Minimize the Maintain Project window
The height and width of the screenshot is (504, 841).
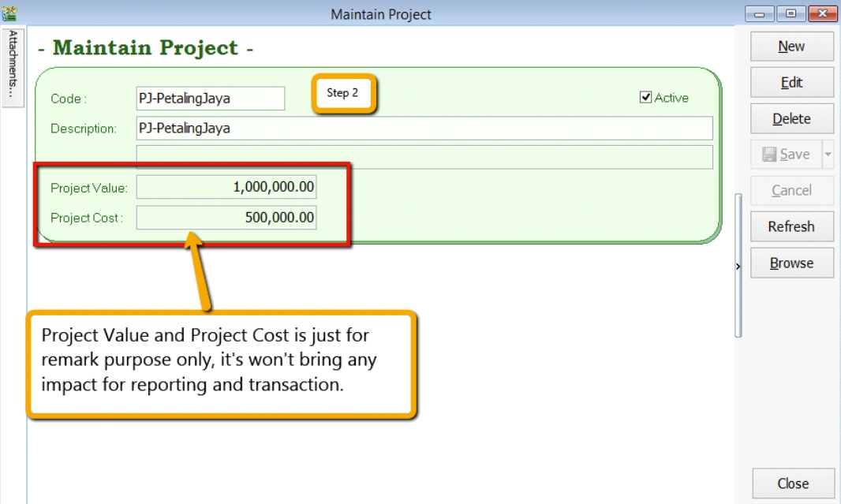click(x=763, y=14)
